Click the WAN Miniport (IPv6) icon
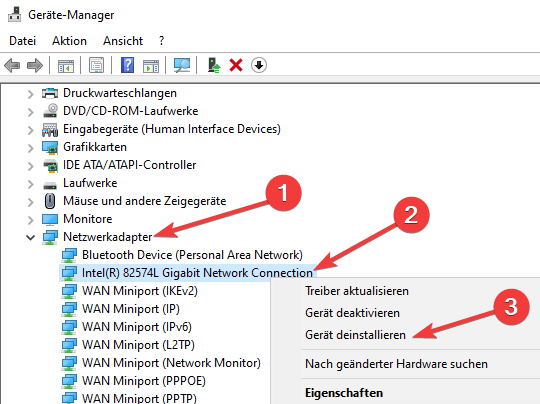 [69, 327]
